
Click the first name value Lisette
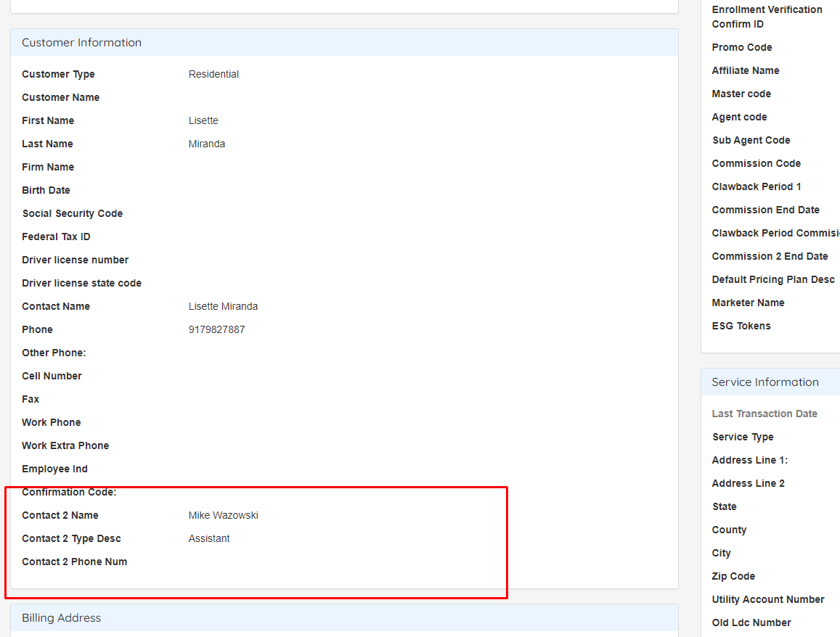[x=203, y=121]
